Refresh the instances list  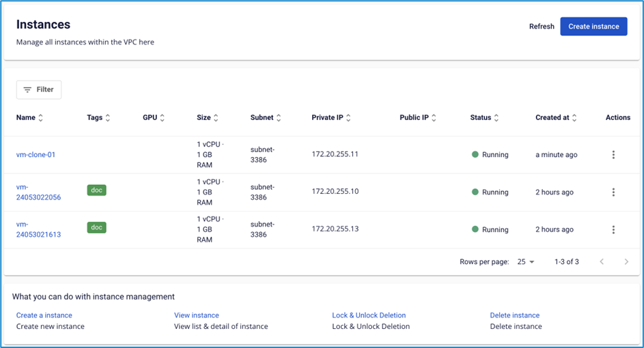pos(542,27)
